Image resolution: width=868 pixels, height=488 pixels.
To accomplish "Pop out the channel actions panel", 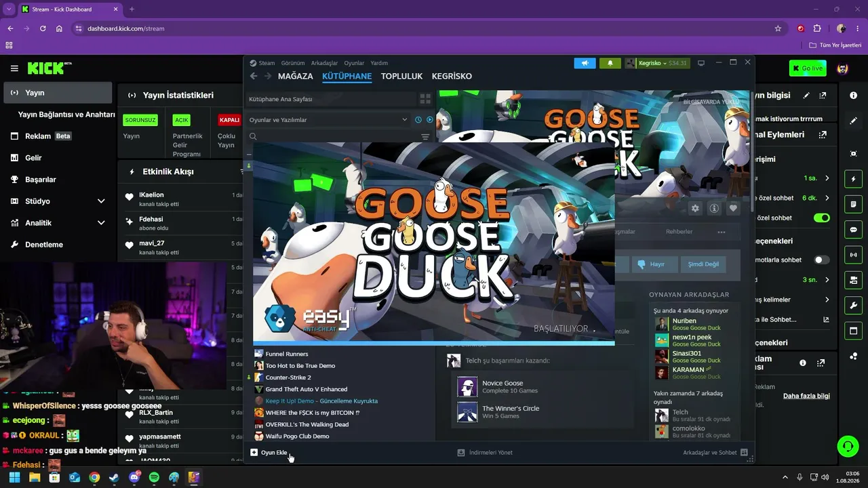I will [x=823, y=135].
